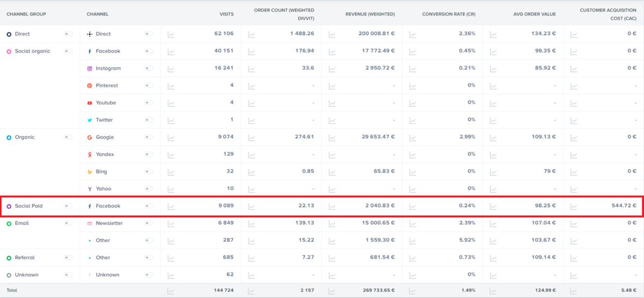Toggle the Unknown channel group switch
The width and height of the screenshot is (644, 298).
tap(68, 274)
